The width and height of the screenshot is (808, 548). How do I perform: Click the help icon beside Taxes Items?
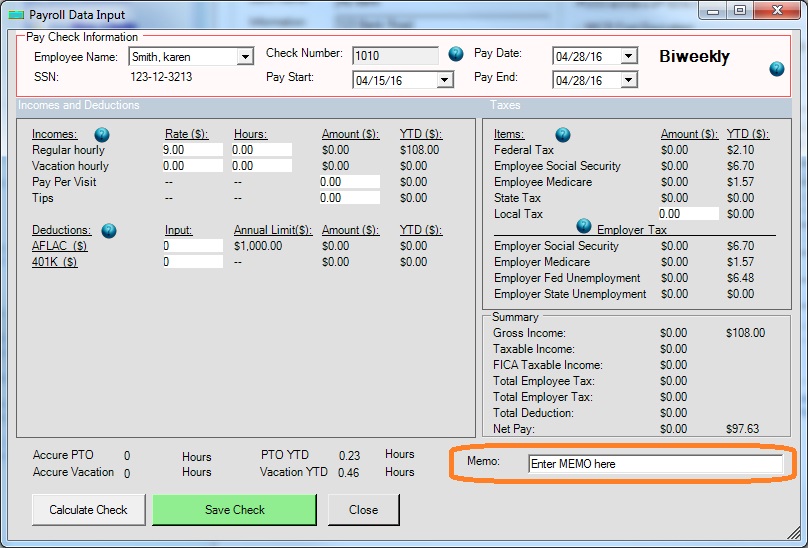(x=563, y=134)
